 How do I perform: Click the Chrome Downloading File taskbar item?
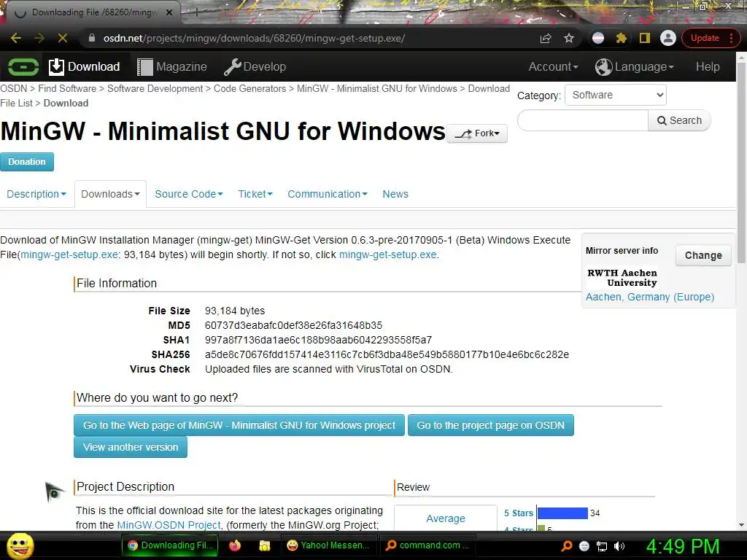click(x=170, y=545)
